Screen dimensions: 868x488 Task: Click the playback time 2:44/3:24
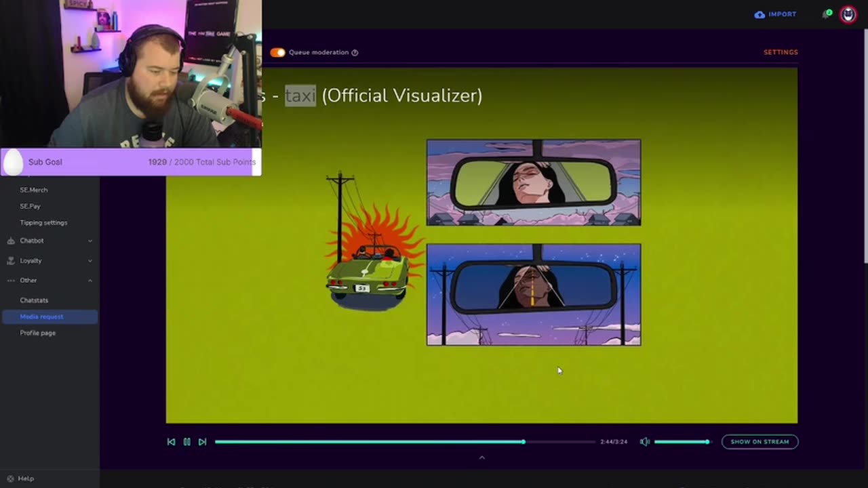click(614, 442)
